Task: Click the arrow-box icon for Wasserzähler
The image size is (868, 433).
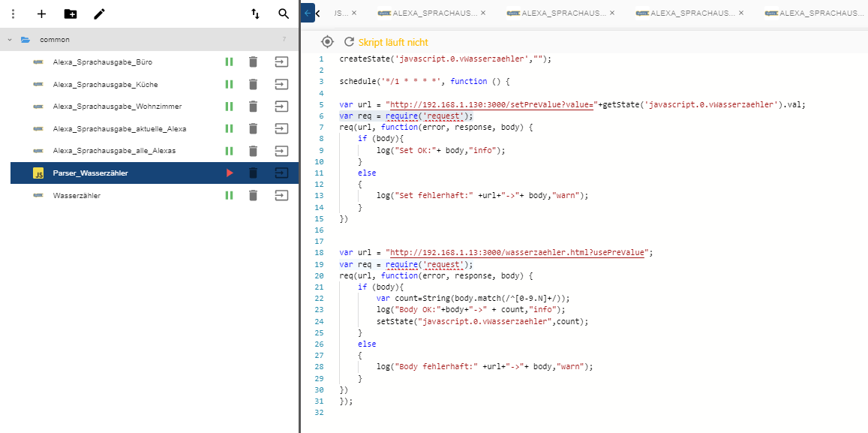Action: [282, 195]
